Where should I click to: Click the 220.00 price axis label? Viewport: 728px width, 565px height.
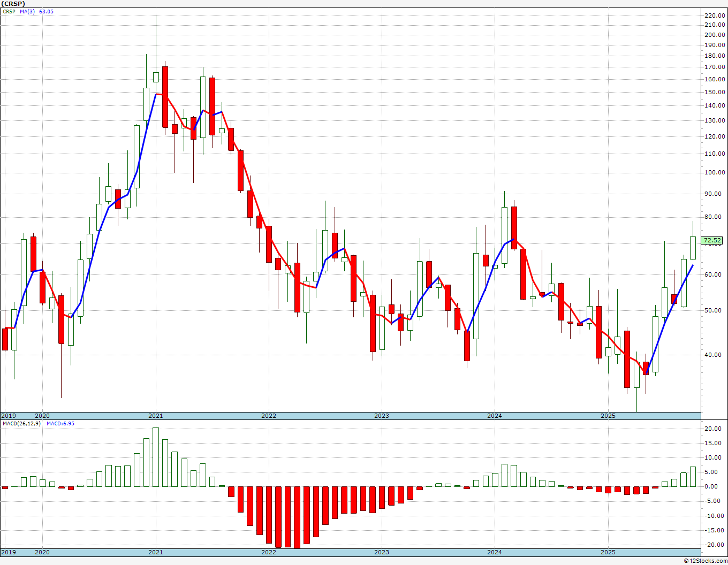click(715, 16)
